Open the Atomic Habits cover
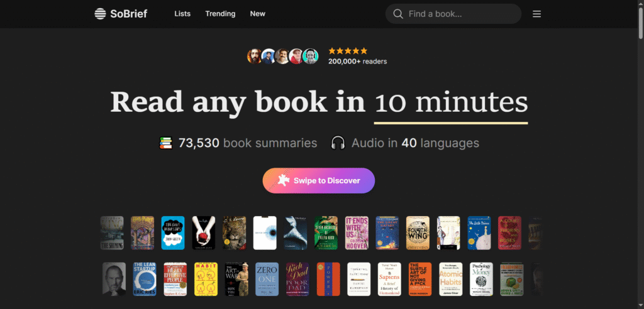The width and height of the screenshot is (644, 309). click(x=450, y=279)
